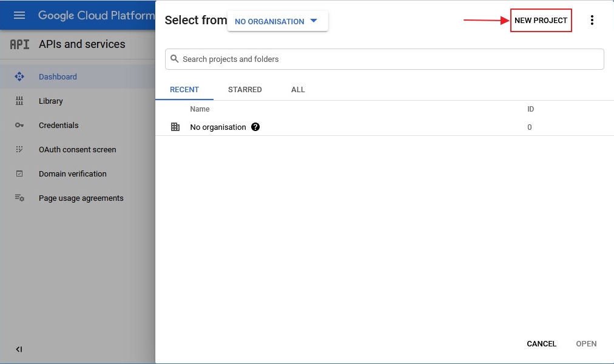Click the Page usage agreements icon
Viewport: 614px width, 364px height.
click(19, 198)
